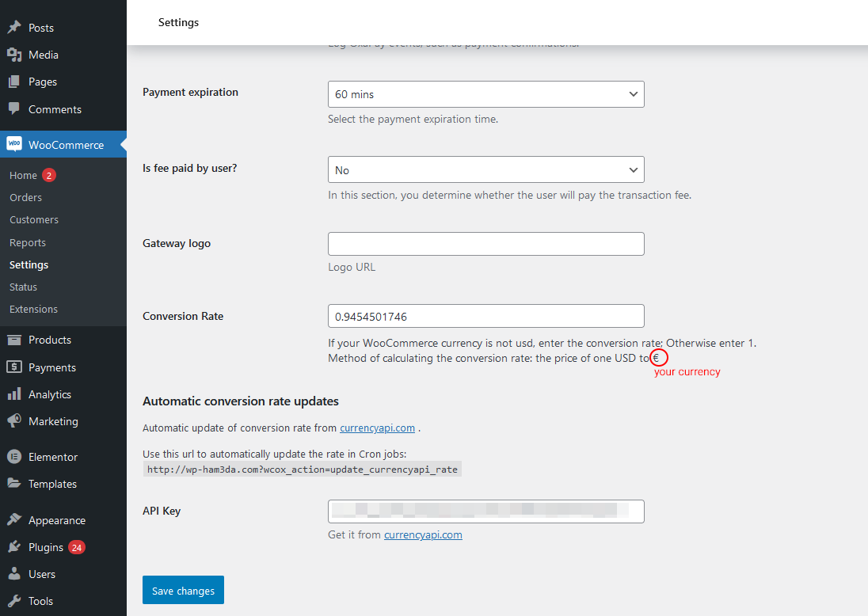Click the Analytics bar chart icon

point(14,394)
